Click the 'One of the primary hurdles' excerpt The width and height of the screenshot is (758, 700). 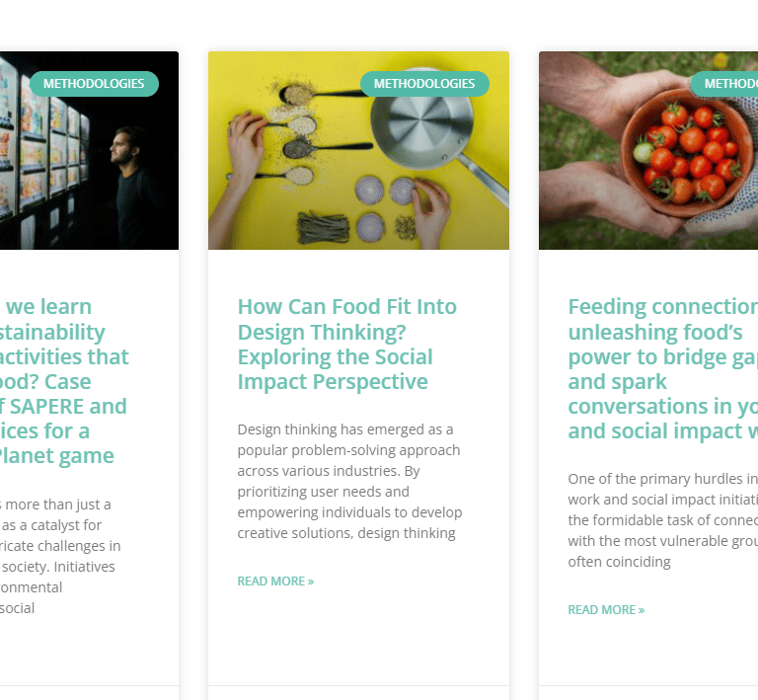(662, 520)
